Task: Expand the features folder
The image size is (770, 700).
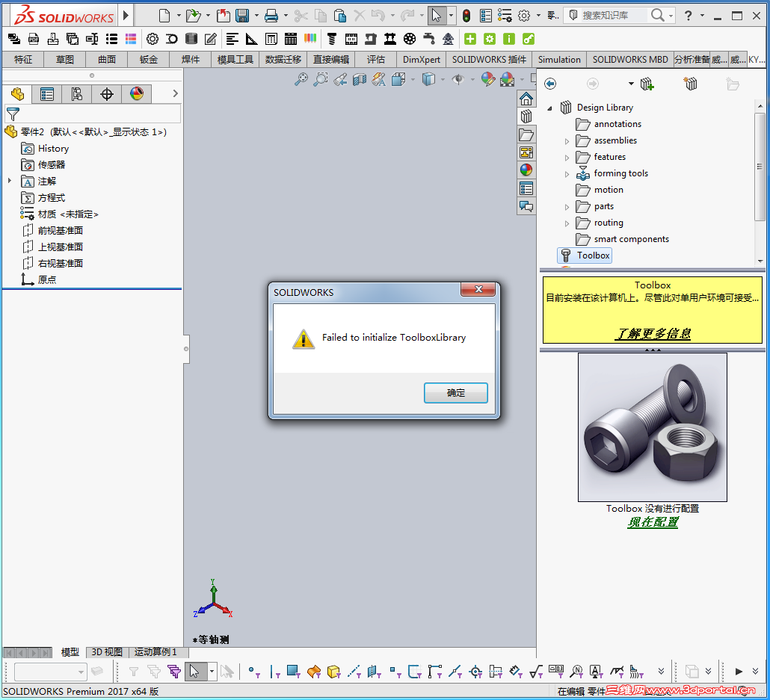Action: point(567,158)
